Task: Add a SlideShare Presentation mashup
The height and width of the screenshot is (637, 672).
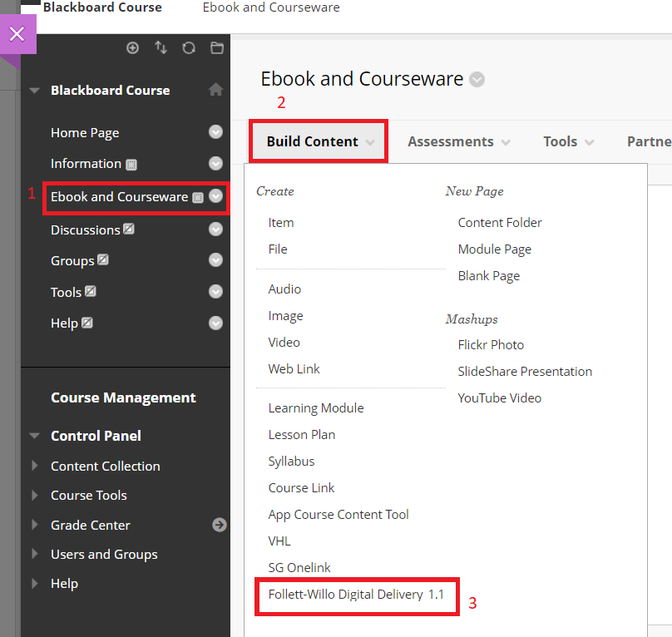Action: coord(525,372)
